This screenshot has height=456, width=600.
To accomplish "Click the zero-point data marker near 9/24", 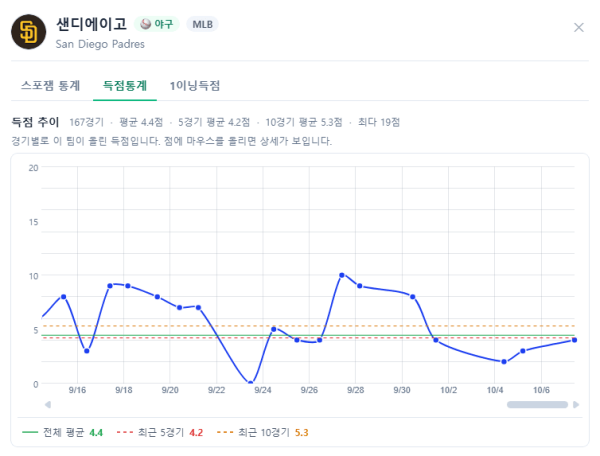I will 250,383.
